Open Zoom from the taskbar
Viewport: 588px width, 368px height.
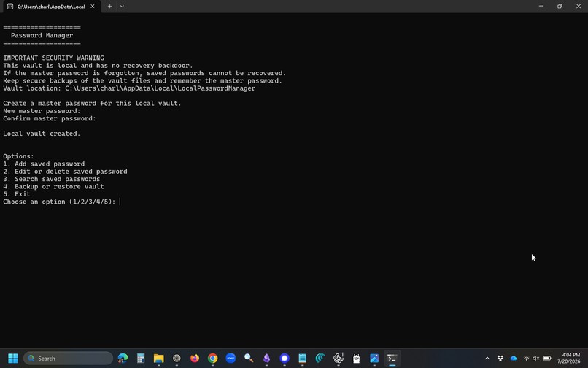click(231, 359)
